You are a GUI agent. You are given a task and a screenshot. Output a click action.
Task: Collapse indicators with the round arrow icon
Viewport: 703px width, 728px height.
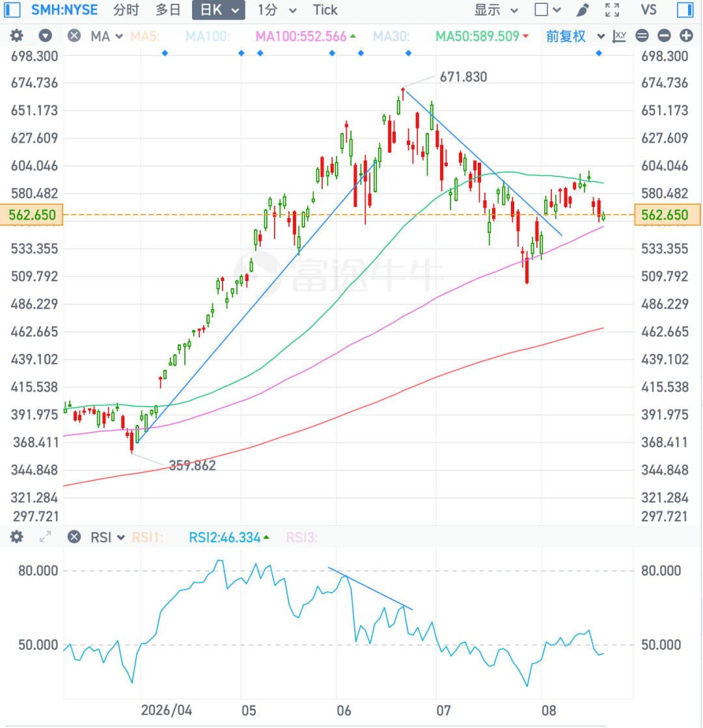click(x=45, y=36)
